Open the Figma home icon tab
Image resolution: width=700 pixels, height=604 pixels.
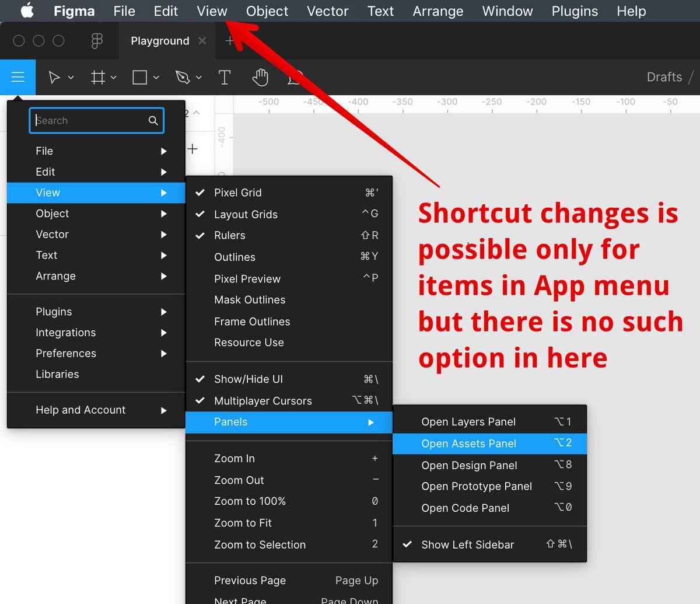(x=97, y=41)
